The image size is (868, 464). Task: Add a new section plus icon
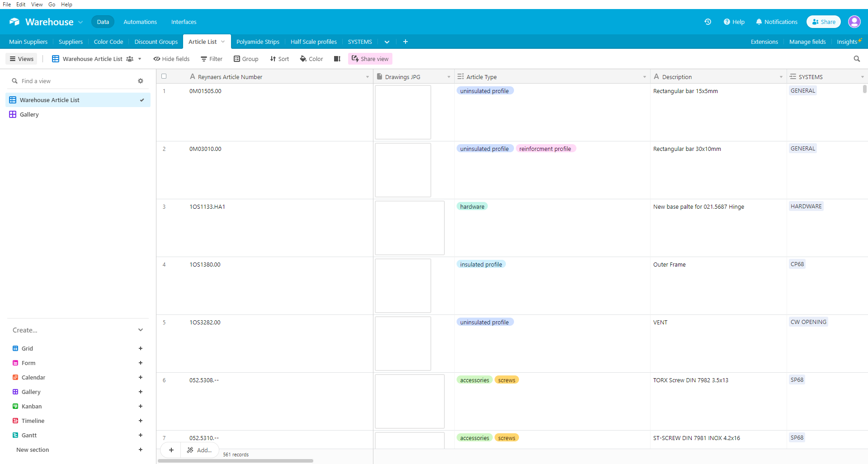click(141, 450)
